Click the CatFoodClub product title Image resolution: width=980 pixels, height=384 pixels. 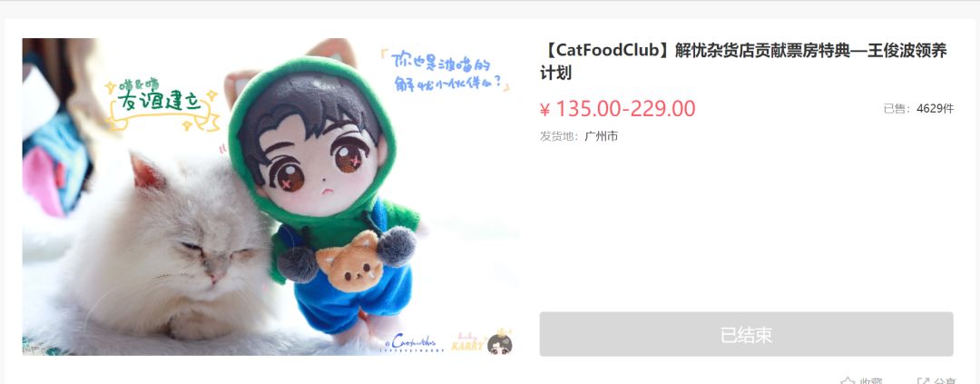tap(743, 62)
